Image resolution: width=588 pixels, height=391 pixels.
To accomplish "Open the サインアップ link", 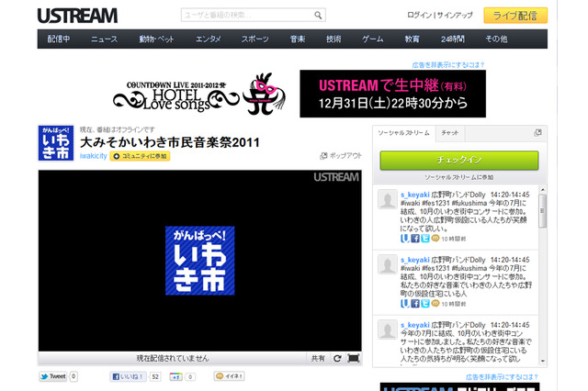I will (x=455, y=16).
